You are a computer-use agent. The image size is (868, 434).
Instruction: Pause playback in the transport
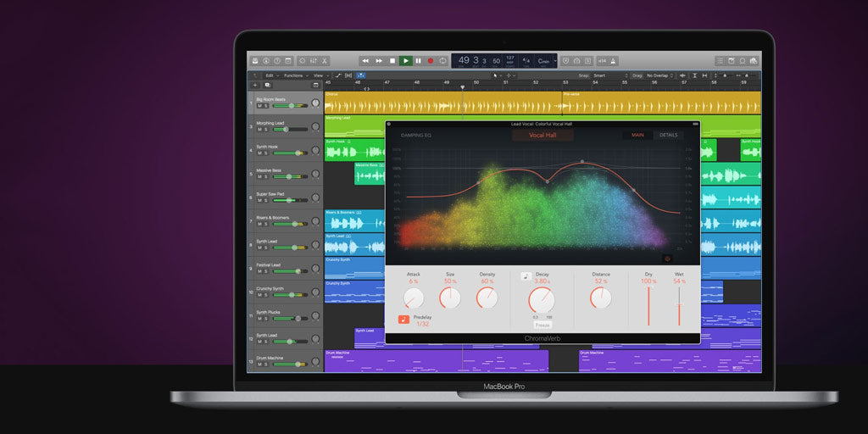(418, 61)
